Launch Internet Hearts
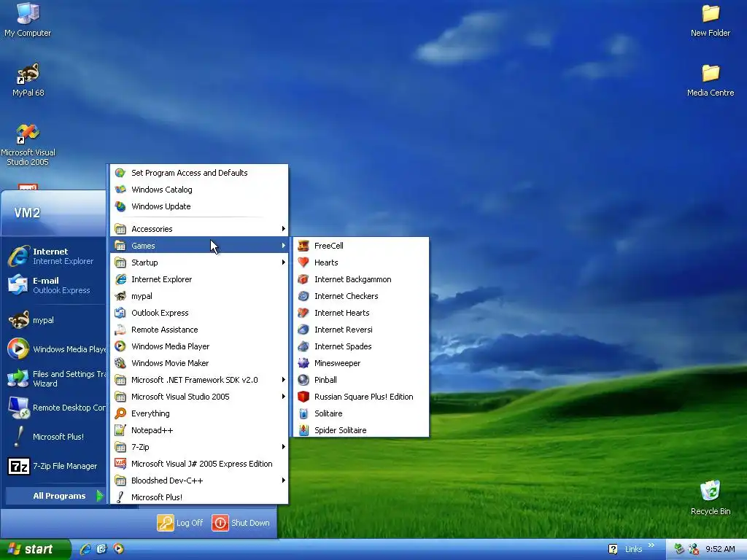Screen dimensions: 747x560 tap(360, 313)
